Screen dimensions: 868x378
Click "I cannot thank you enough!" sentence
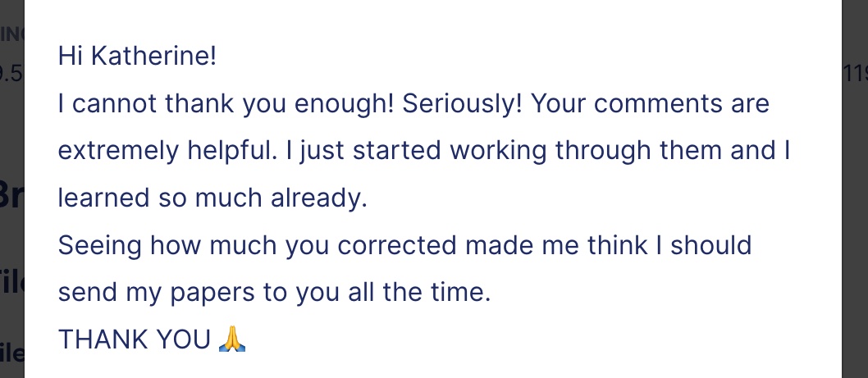tap(226, 103)
